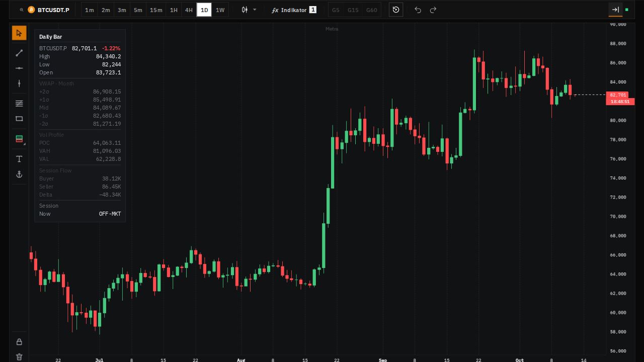Open the candlestick chart type dropdown
This screenshot has width=644, height=362.
(249, 10)
